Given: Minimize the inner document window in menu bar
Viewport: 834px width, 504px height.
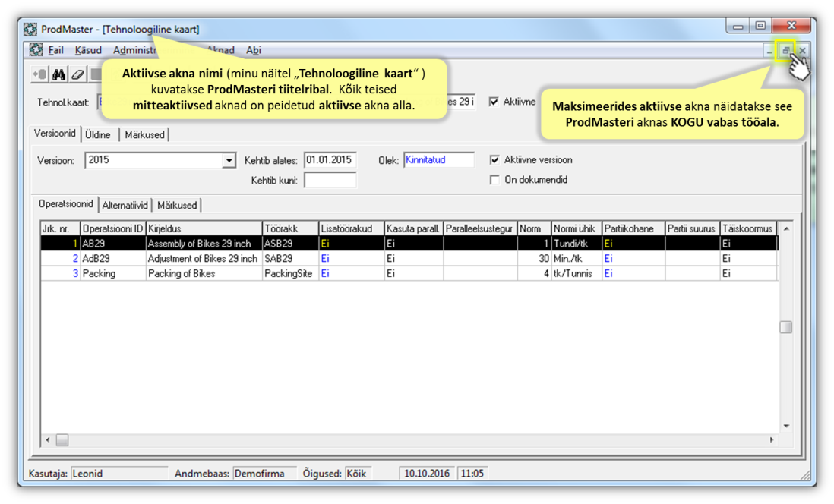Looking at the screenshot, I should click(x=769, y=51).
